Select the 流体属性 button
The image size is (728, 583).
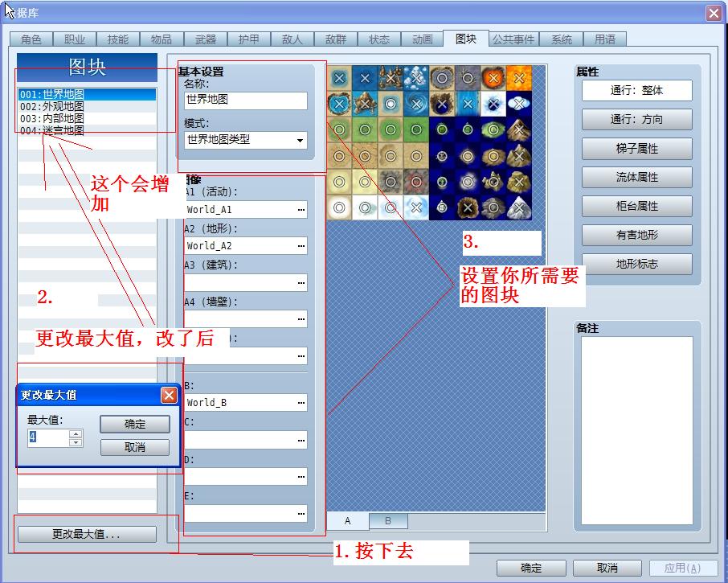tap(637, 178)
